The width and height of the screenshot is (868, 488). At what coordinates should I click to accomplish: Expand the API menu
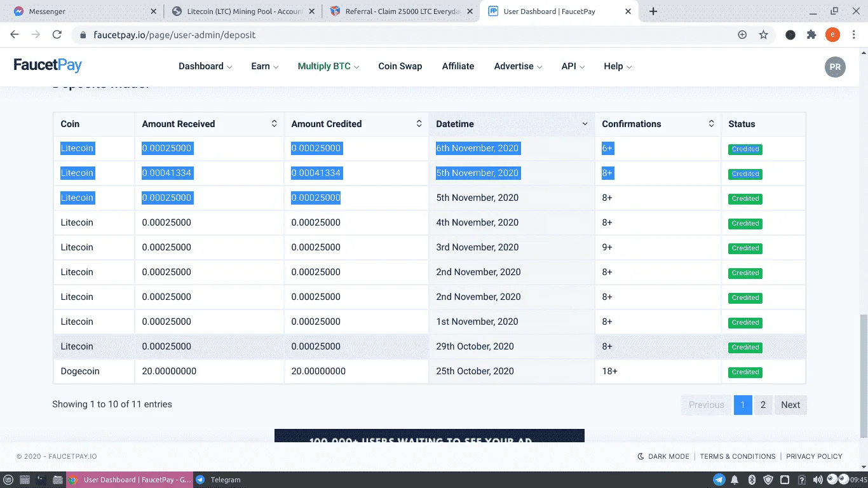click(573, 66)
